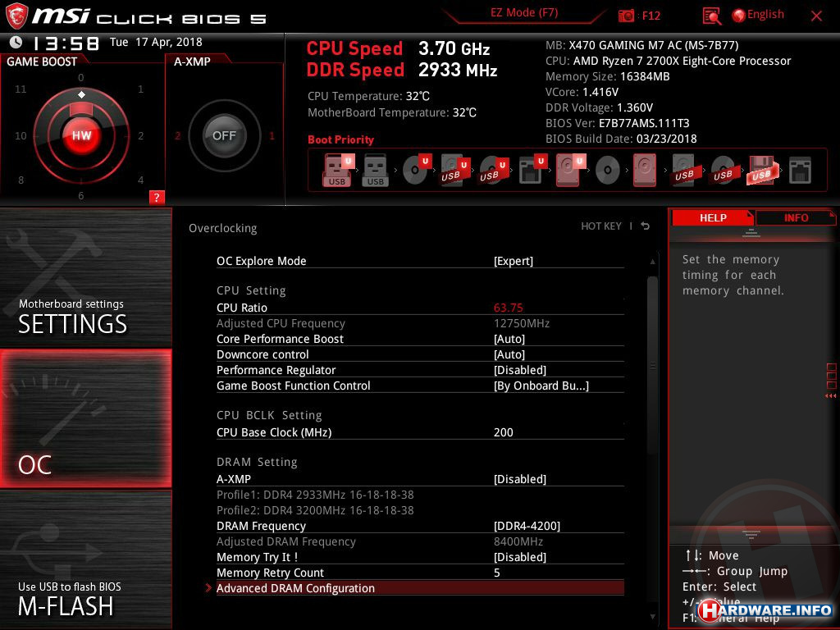Change language via the English globe icon
Image resolution: width=840 pixels, height=630 pixels.
pyautogui.click(x=738, y=15)
